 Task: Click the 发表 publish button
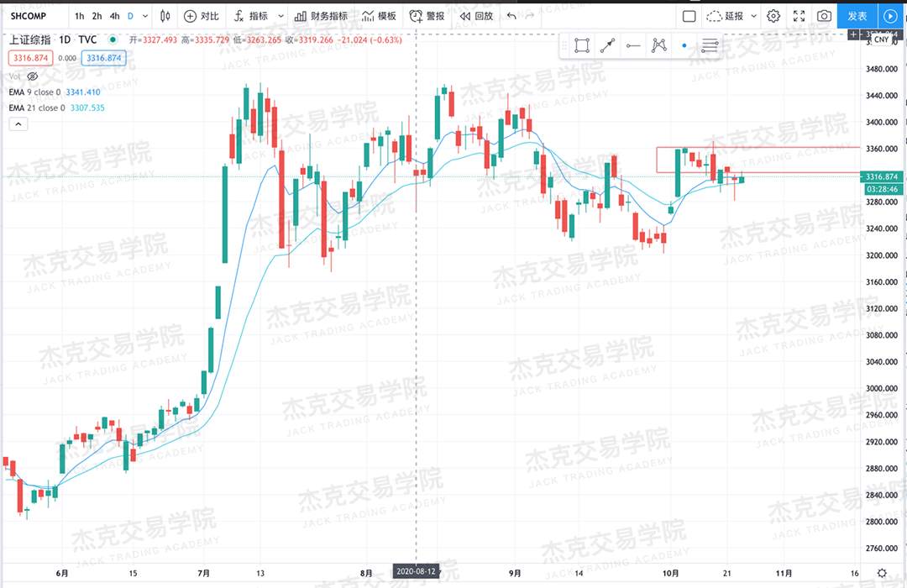(857, 16)
